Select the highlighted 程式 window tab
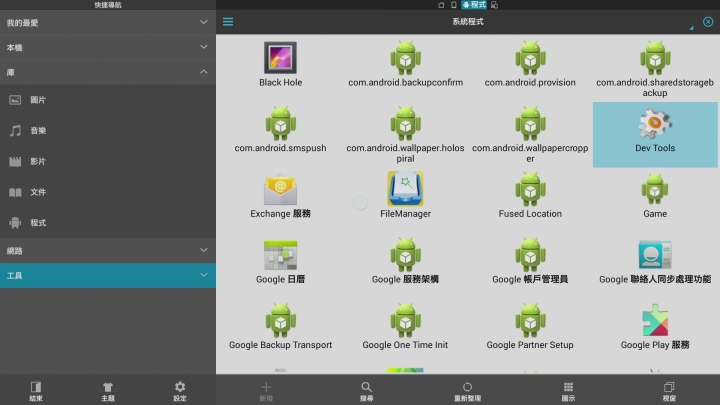The width and height of the screenshot is (720, 405). pyautogui.click(x=474, y=5)
